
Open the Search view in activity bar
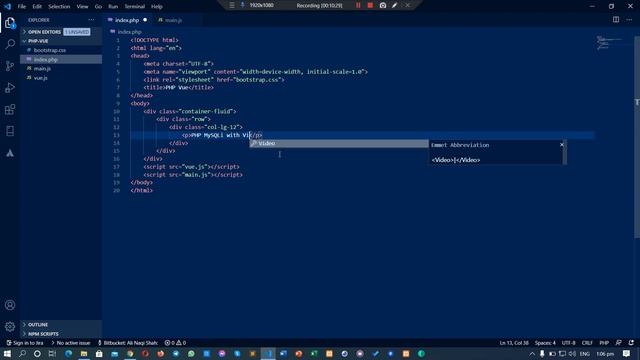point(10,44)
